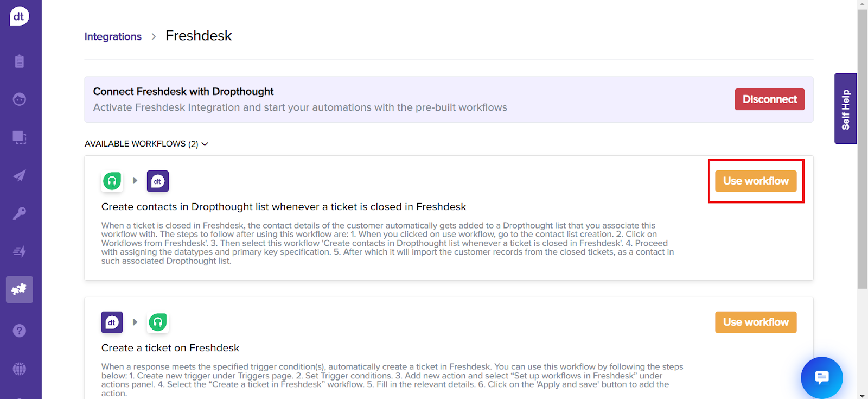
Task: Click the paper plane icon in sidebar
Action: [x=20, y=175]
